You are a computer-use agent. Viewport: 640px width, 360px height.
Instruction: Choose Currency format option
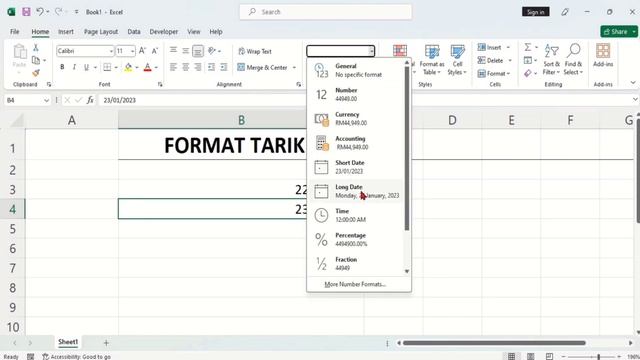point(356,118)
